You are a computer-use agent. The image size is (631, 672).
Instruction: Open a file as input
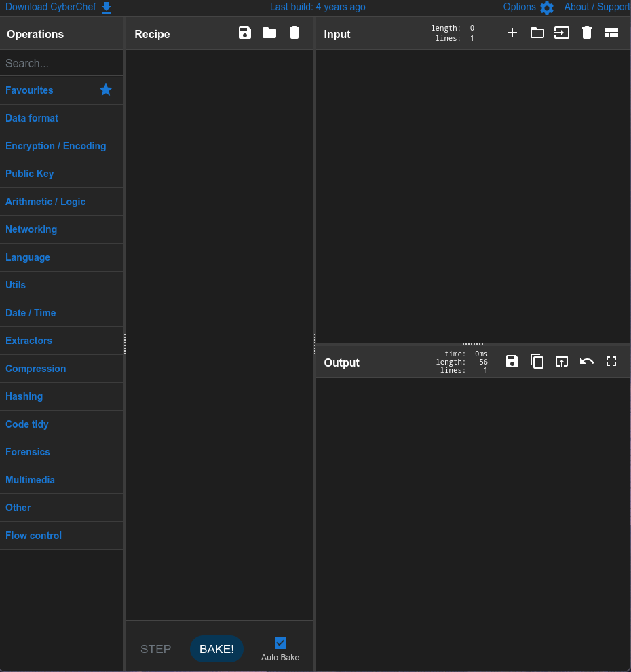tap(537, 32)
